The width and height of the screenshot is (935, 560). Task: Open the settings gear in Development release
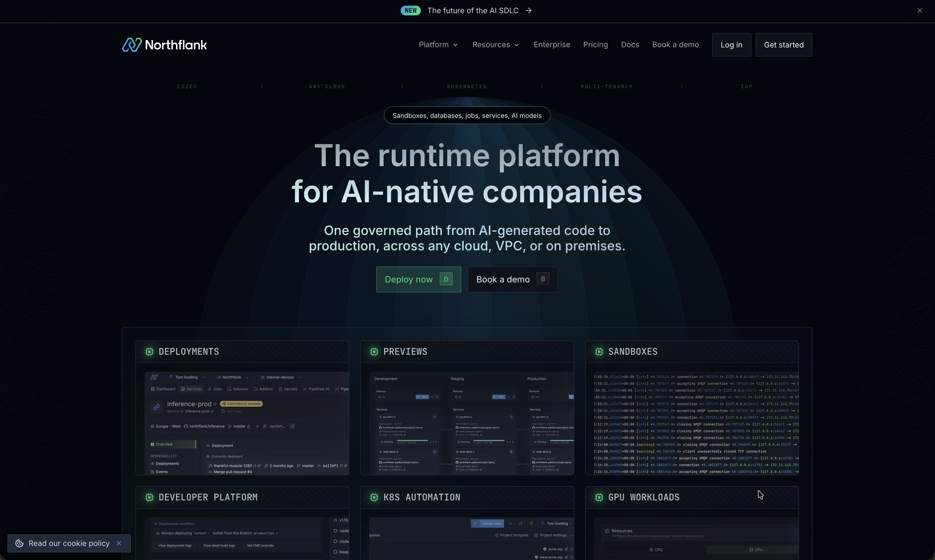[437, 397]
